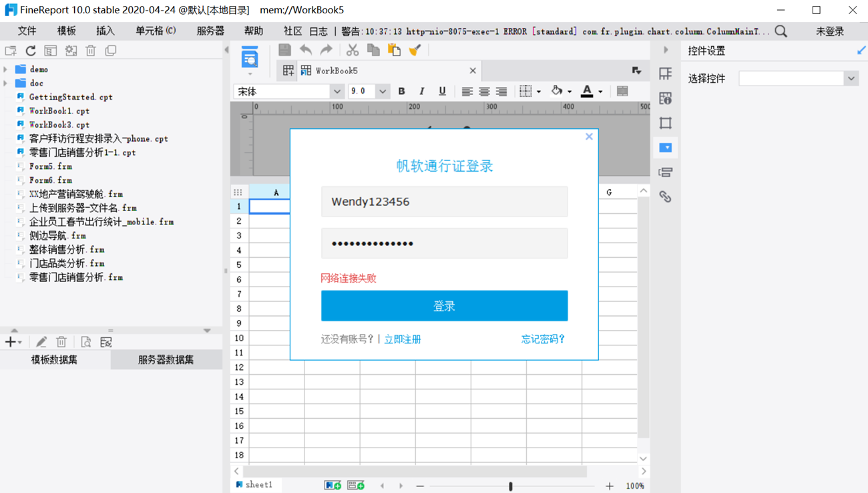Toggle underline formatting
The width and height of the screenshot is (868, 493).
point(442,92)
